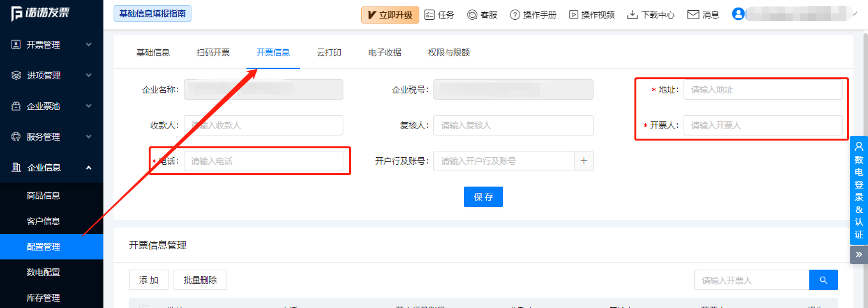Click the user avatar icon

pyautogui.click(x=738, y=14)
